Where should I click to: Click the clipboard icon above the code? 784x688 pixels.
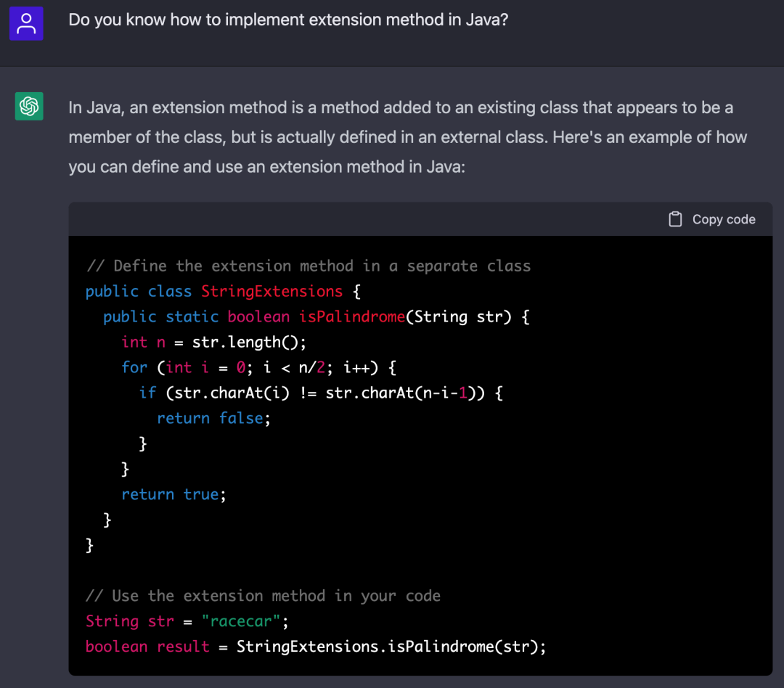675,219
